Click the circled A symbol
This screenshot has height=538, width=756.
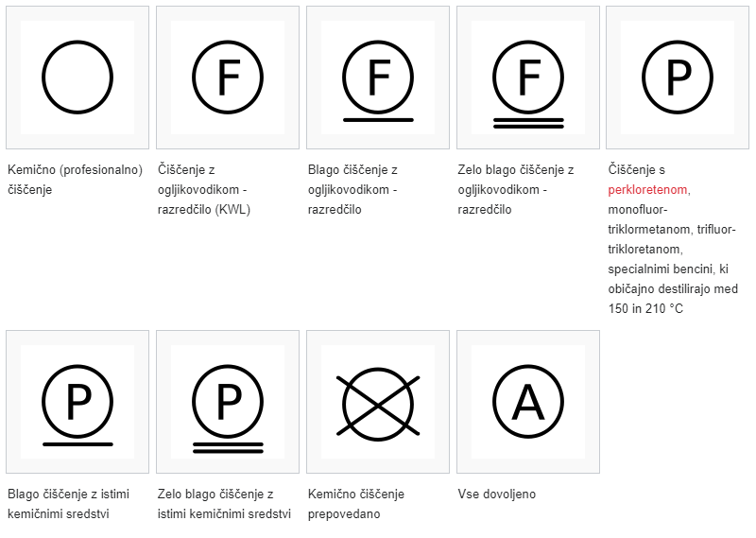click(528, 401)
